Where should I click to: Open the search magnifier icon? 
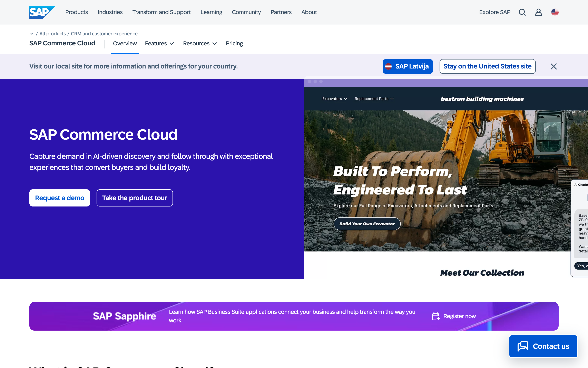pos(522,12)
